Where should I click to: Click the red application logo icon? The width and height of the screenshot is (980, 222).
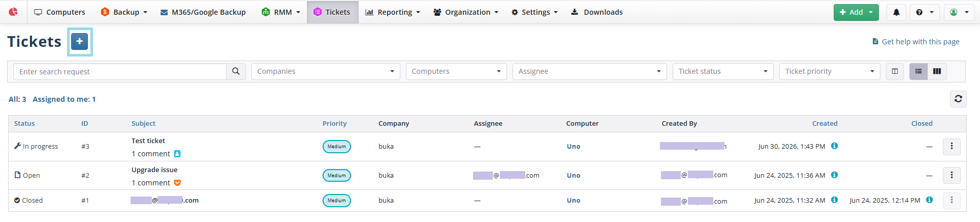pos(13,12)
